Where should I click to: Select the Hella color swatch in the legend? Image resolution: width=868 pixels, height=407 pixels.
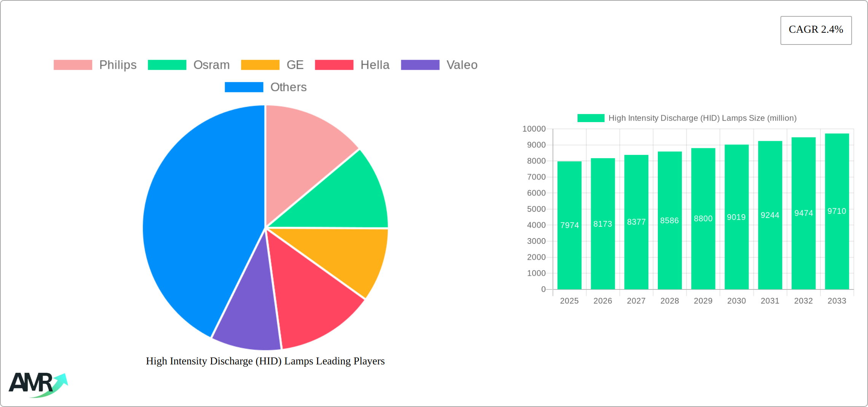(x=334, y=65)
